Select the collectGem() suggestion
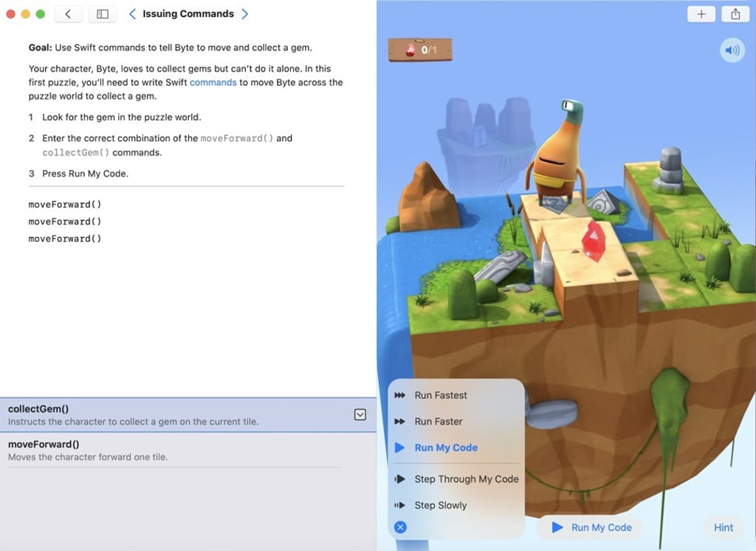 point(188,415)
